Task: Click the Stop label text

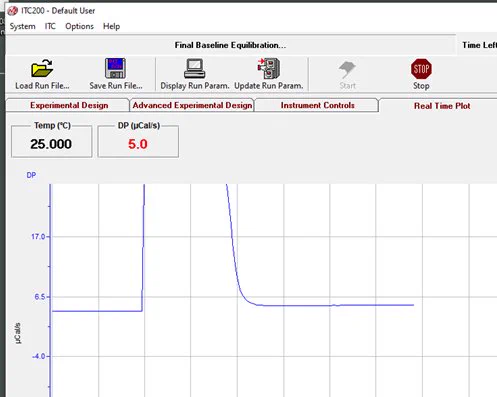Action: 421,86
